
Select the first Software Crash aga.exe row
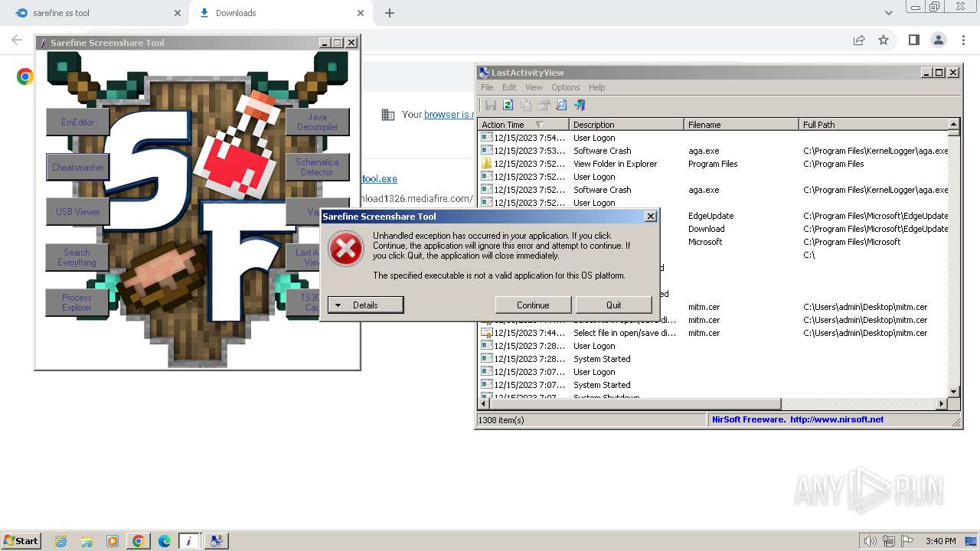[x=714, y=151]
